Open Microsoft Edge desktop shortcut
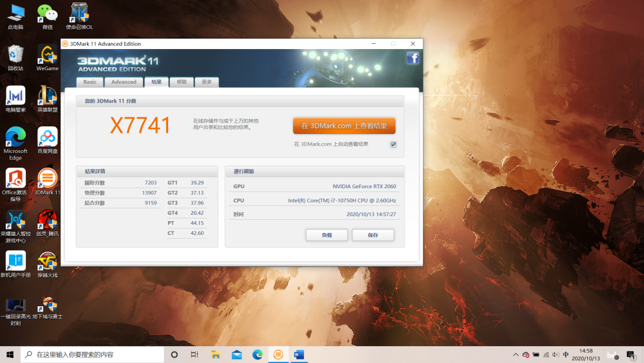This screenshot has height=363, width=644. (15, 144)
